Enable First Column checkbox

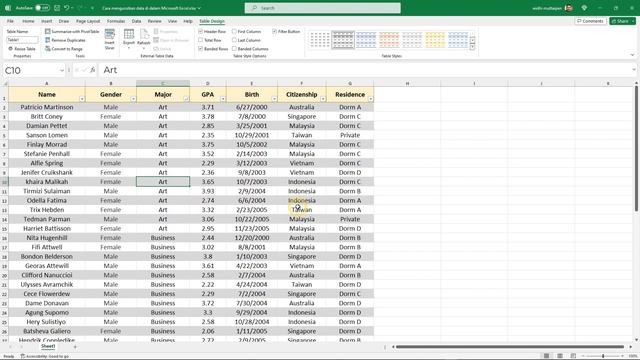[x=234, y=31]
